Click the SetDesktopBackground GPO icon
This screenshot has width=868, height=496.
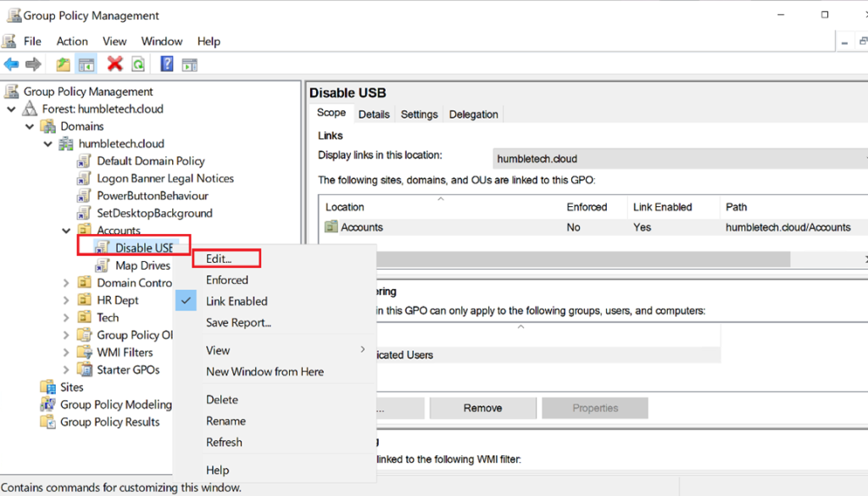click(x=84, y=213)
